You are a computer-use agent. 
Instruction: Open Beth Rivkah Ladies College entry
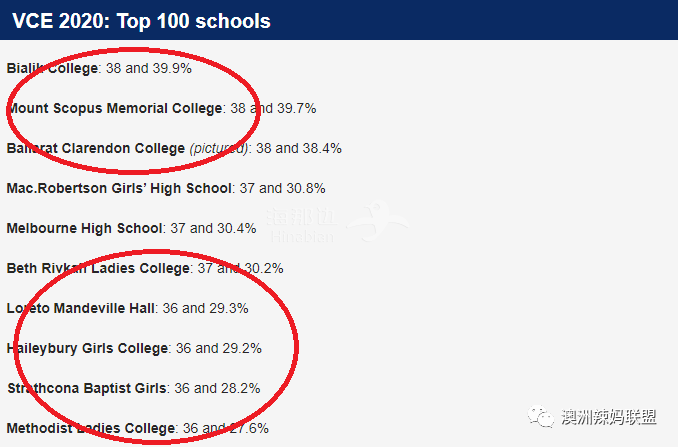pyautogui.click(x=145, y=268)
